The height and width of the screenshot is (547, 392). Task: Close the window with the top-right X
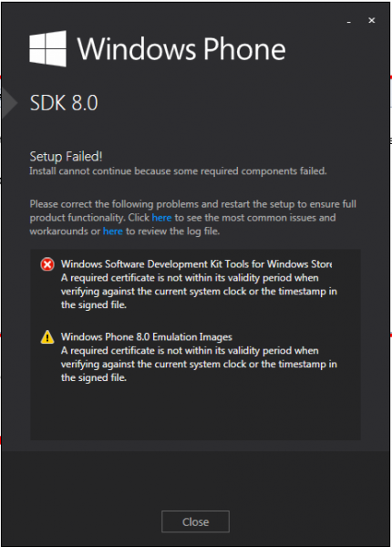tap(372, 21)
